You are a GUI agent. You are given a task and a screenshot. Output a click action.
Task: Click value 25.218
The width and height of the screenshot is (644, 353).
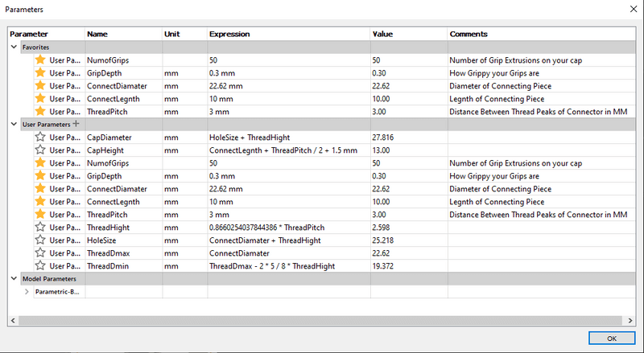click(383, 240)
